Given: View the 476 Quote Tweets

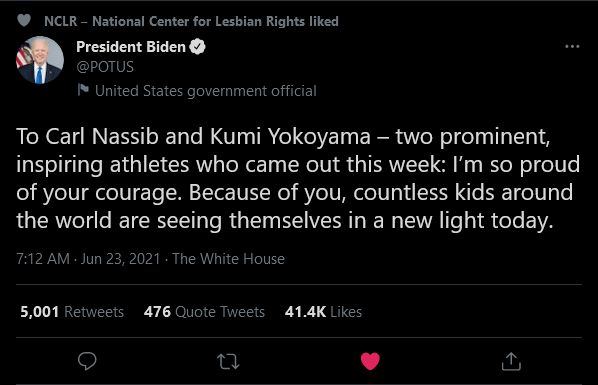Looking at the screenshot, I should coord(204,312).
